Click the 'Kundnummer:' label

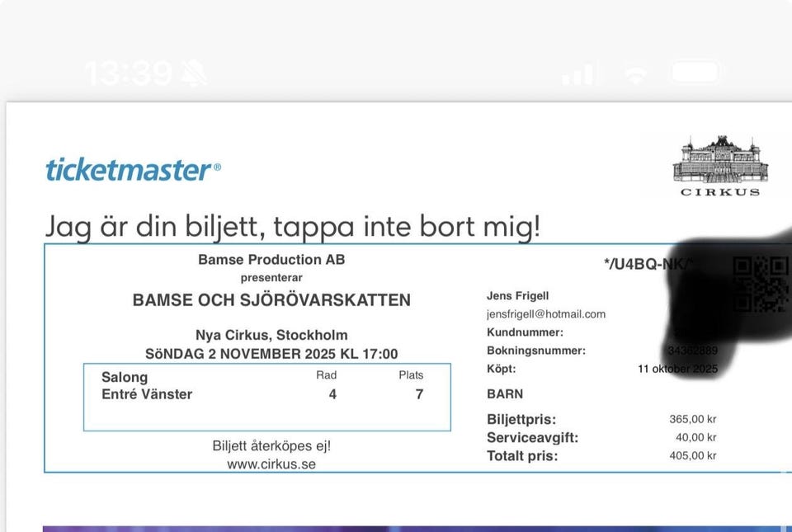tap(525, 332)
